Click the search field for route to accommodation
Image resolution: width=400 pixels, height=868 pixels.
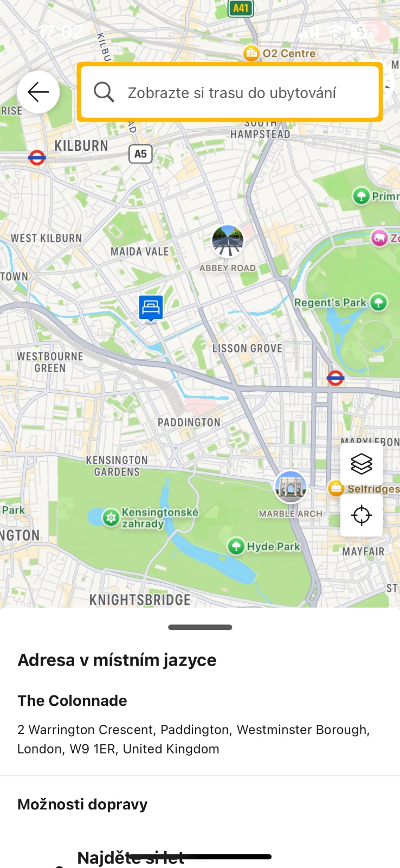(x=230, y=92)
